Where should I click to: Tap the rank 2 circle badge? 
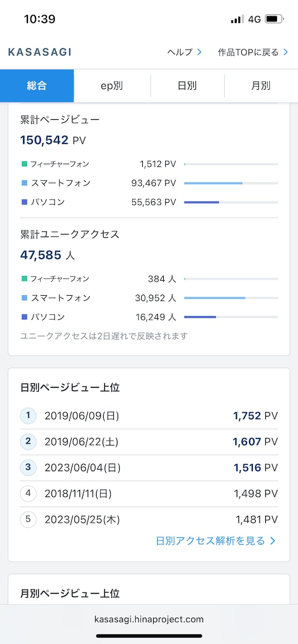click(28, 442)
